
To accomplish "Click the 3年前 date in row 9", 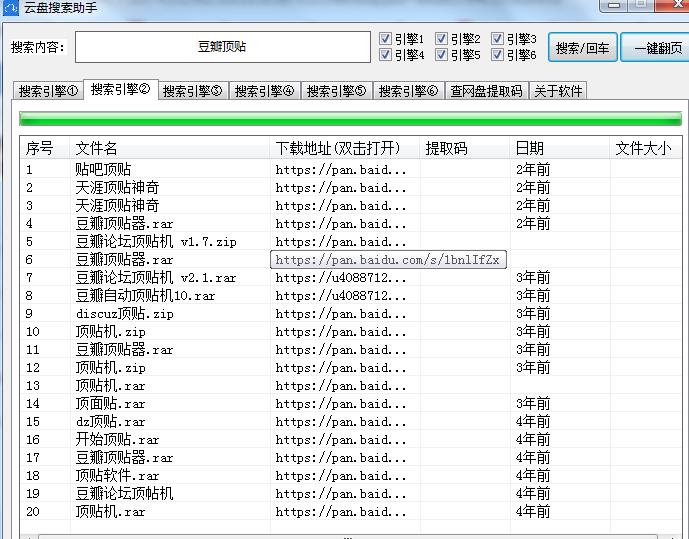I will pyautogui.click(x=533, y=314).
